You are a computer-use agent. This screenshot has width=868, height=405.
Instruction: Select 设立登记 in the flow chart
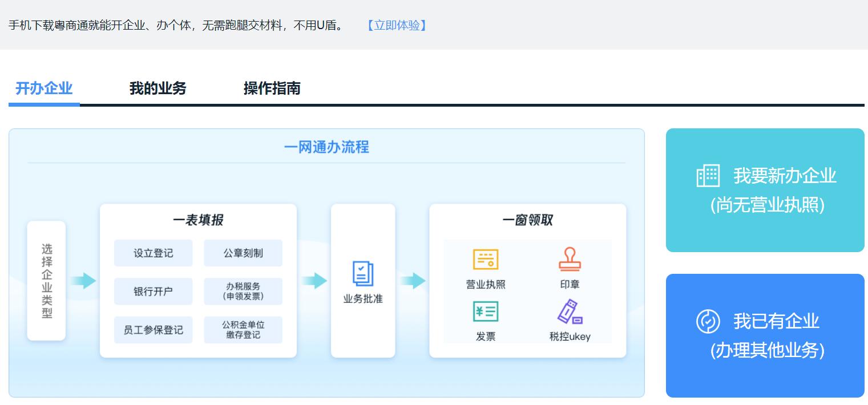pyautogui.click(x=153, y=253)
